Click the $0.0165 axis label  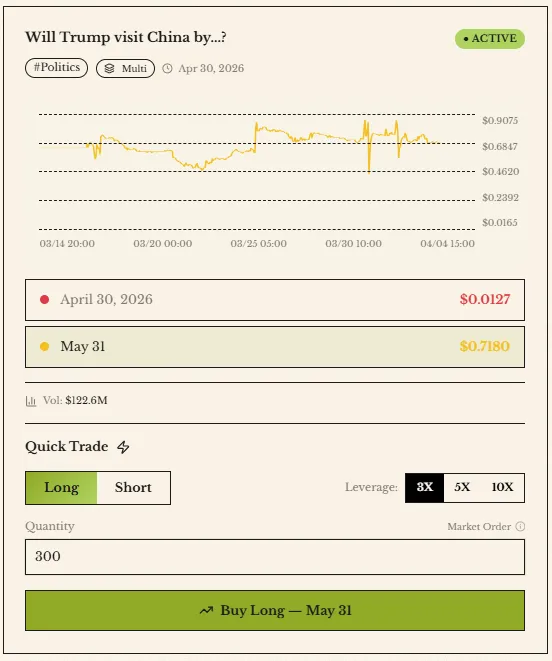pos(500,223)
